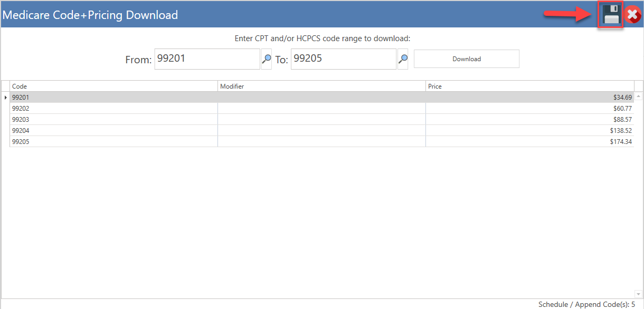Click the Modifier cell for code 99202

321,109
